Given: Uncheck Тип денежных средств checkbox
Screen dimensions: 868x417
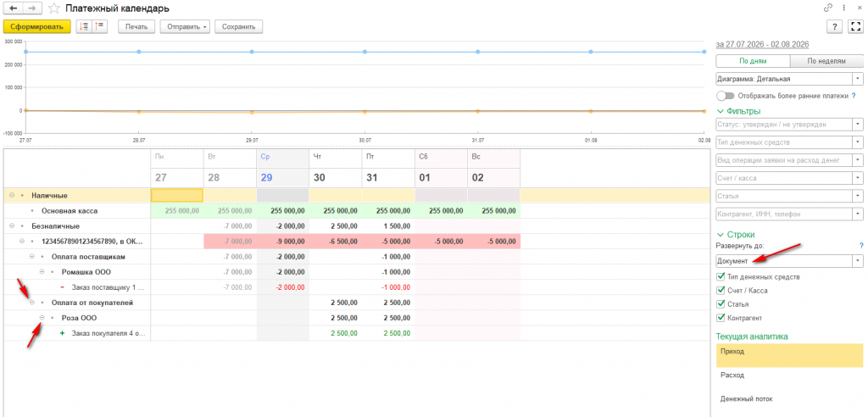Looking at the screenshot, I should (x=721, y=276).
